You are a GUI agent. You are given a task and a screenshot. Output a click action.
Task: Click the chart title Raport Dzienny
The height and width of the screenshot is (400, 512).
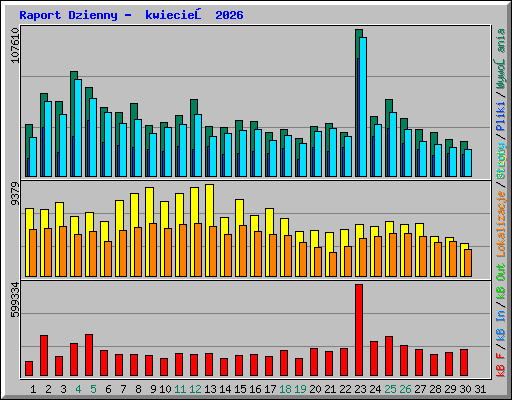click(x=68, y=15)
